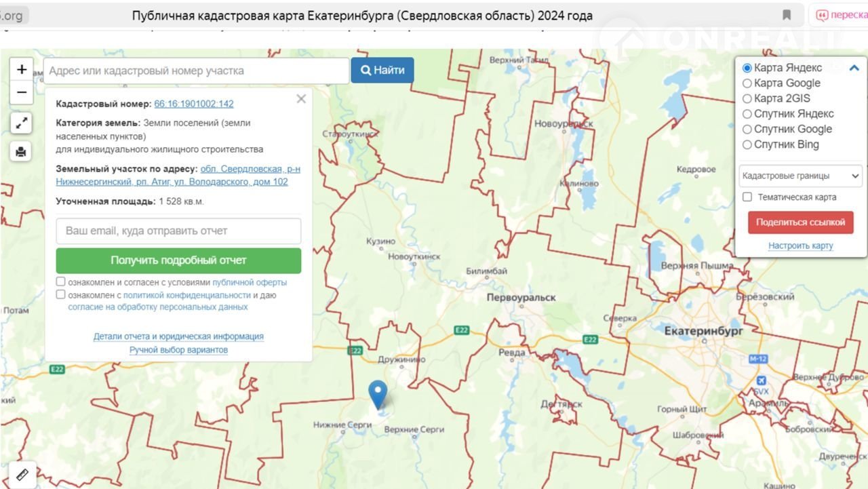Image resolution: width=868 pixels, height=489 pixels.
Task: Choose the Спутник Bing map layer
Action: point(747,144)
